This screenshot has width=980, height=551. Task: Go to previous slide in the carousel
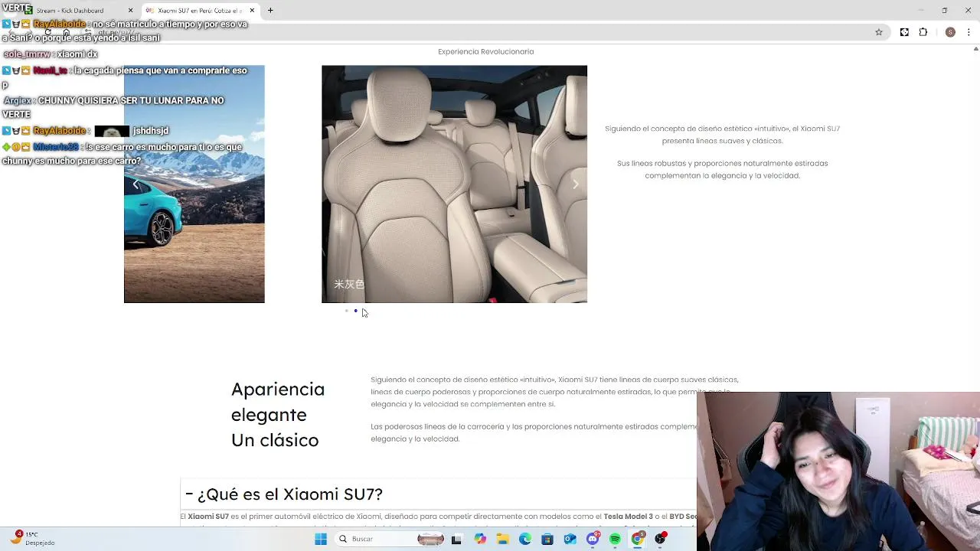point(136,184)
